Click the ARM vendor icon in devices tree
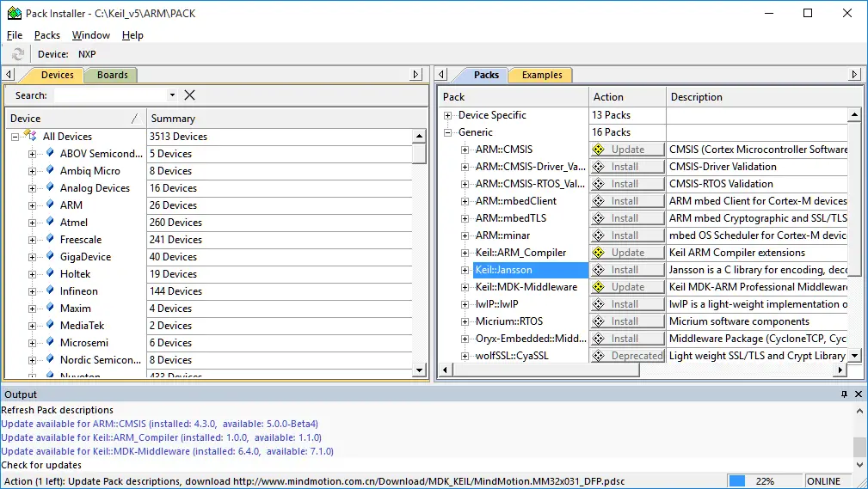Image resolution: width=868 pixels, height=489 pixels. (x=50, y=205)
